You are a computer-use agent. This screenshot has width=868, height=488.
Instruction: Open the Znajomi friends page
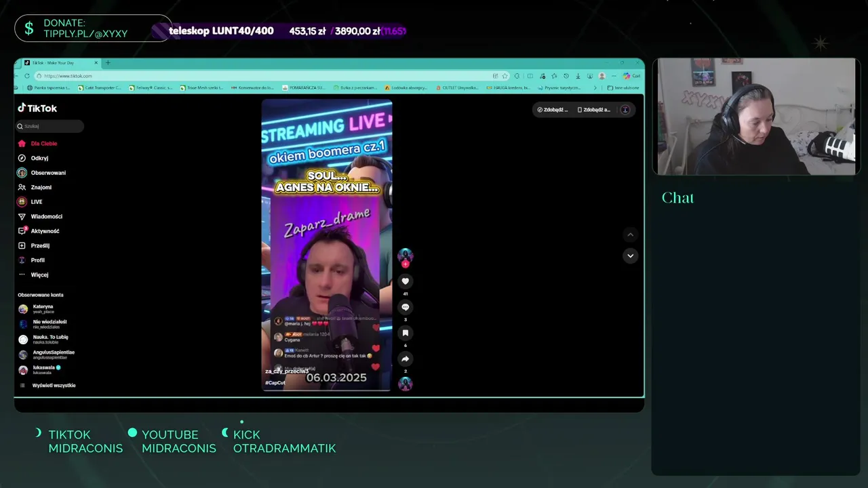[35, 187]
